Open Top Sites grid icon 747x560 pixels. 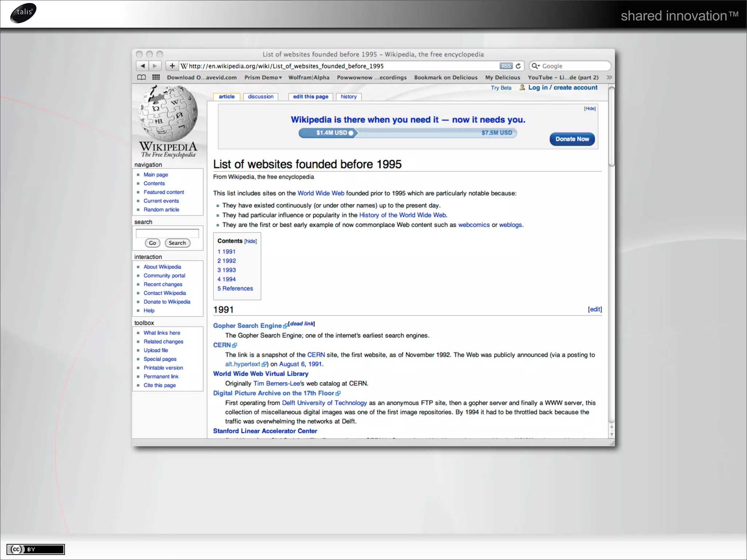(x=156, y=77)
